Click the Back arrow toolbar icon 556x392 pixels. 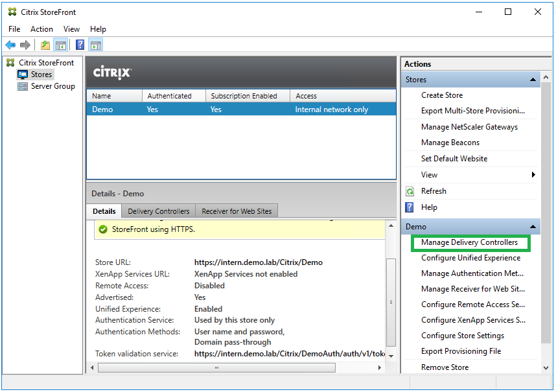(x=10, y=45)
